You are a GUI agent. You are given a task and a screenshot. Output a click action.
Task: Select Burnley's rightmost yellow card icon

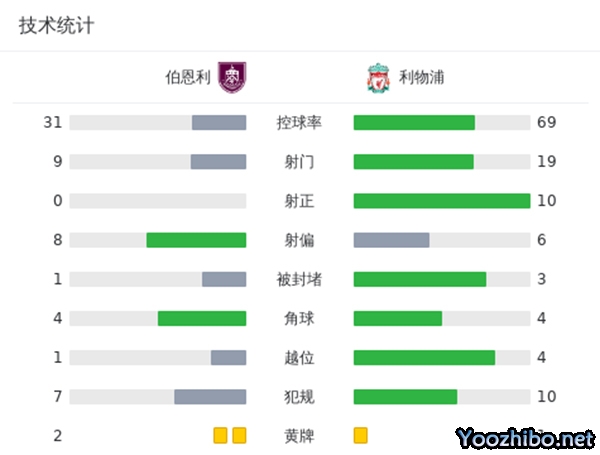(x=239, y=436)
